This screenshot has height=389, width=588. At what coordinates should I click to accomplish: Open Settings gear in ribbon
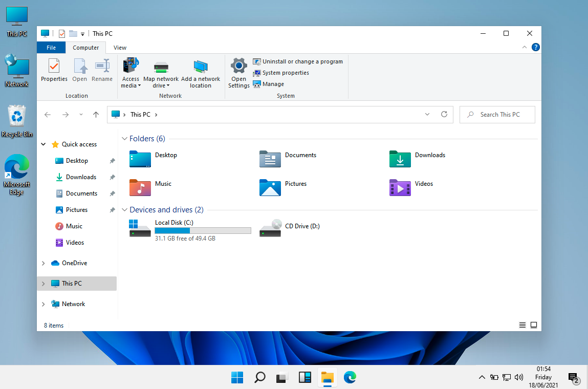pyautogui.click(x=239, y=67)
